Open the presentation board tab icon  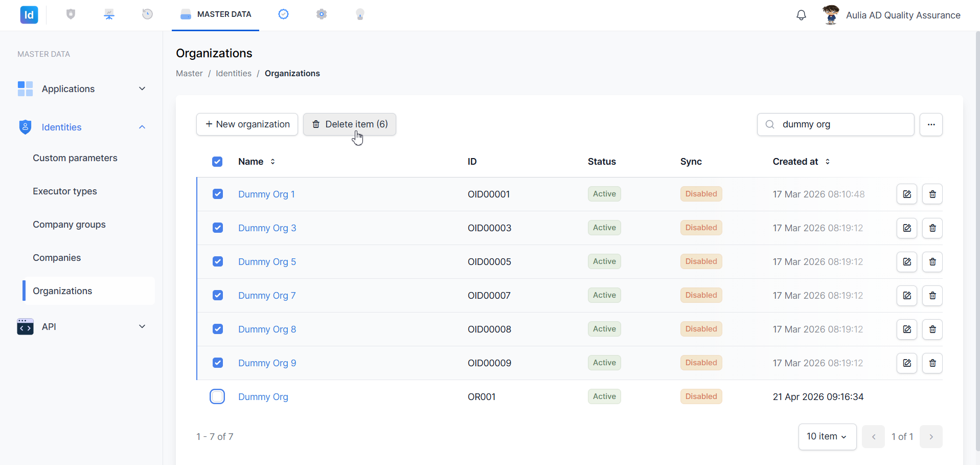point(109,14)
